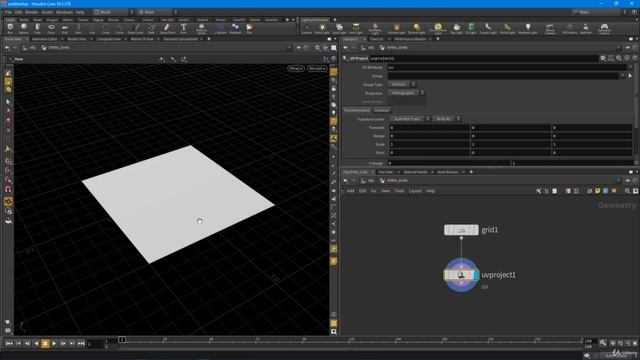Add a Spot Light from shelf
Image resolution: width=640 pixels, height=360 pixels.
pyautogui.click(x=339, y=29)
